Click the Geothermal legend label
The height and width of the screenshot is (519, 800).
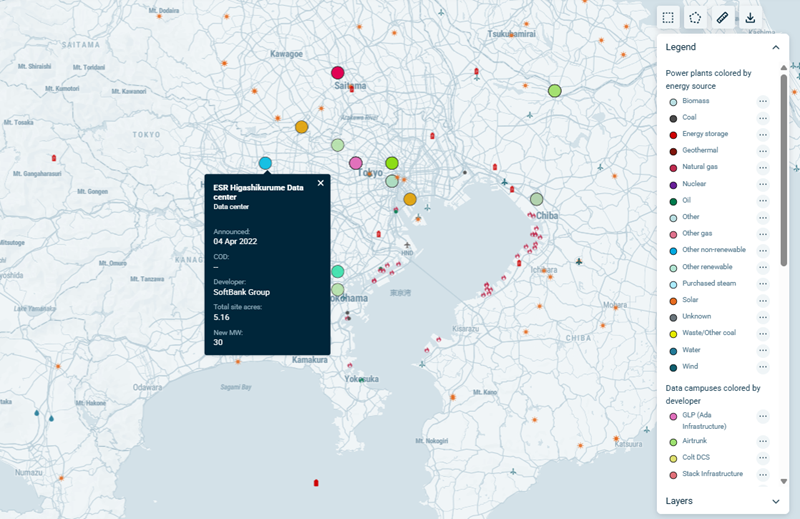[x=704, y=151]
